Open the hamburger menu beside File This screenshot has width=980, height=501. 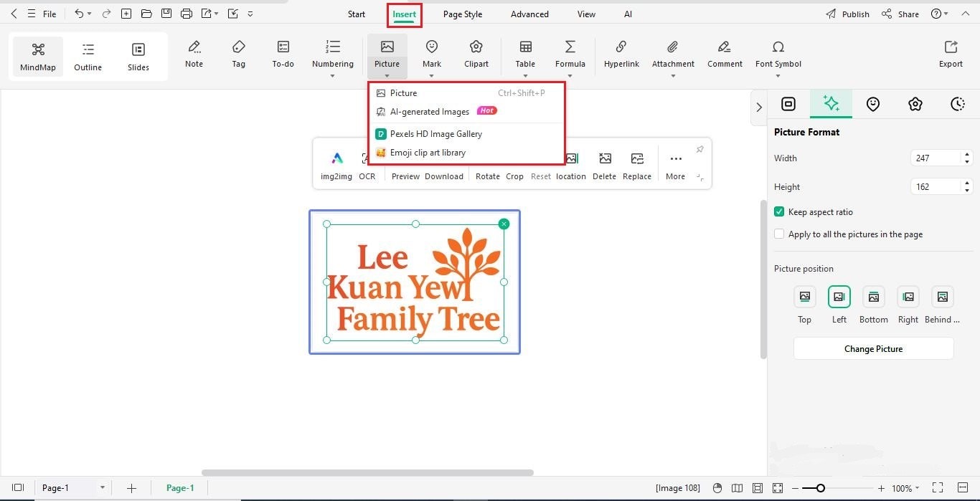31,14
